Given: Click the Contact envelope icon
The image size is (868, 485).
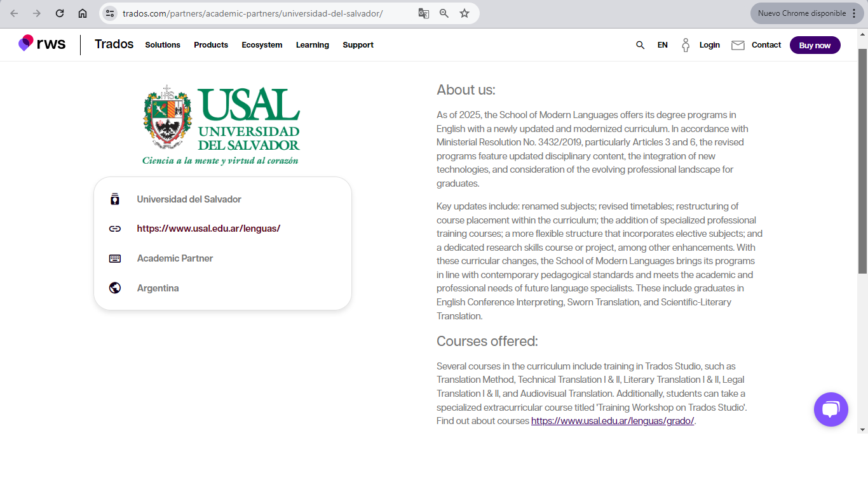Looking at the screenshot, I should click(x=738, y=45).
